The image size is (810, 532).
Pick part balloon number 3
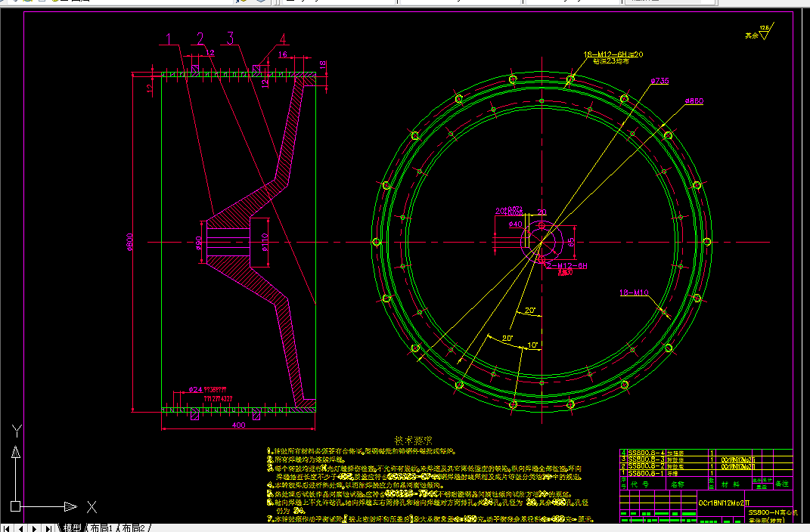click(x=231, y=39)
